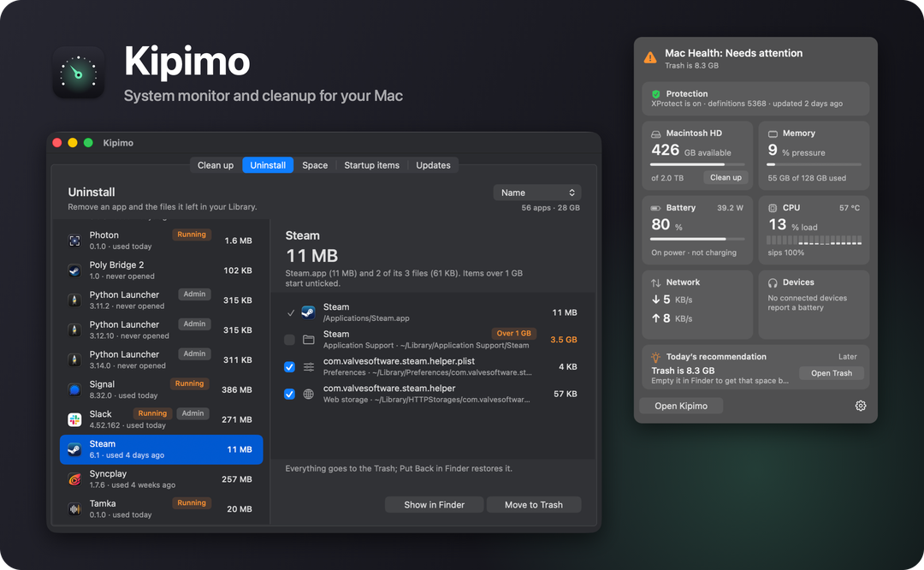This screenshot has width=924, height=570.
Task: Click the Mac Health warning triangle icon
Action: (x=650, y=57)
